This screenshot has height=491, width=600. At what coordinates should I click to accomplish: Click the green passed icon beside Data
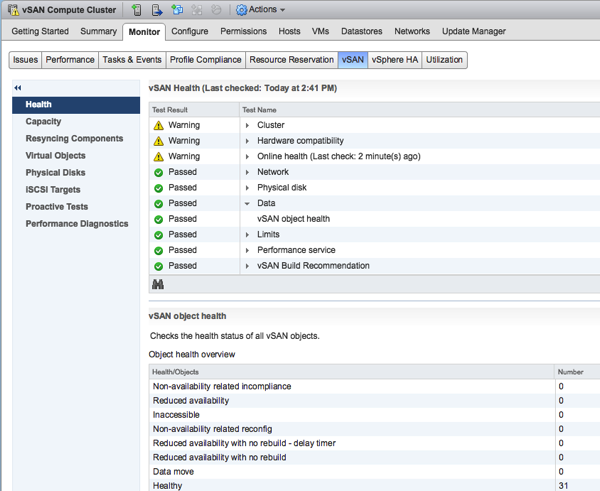[158, 204]
